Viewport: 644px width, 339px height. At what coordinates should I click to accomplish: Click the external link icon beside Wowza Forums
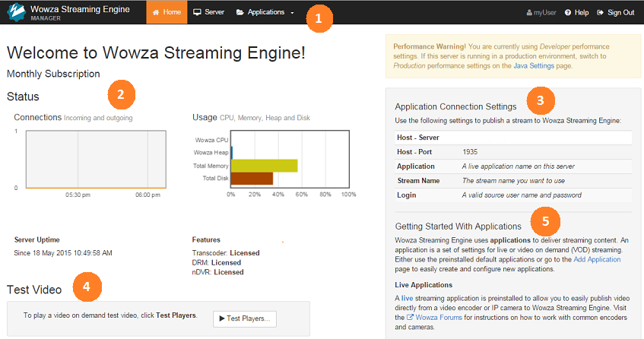[x=411, y=317]
